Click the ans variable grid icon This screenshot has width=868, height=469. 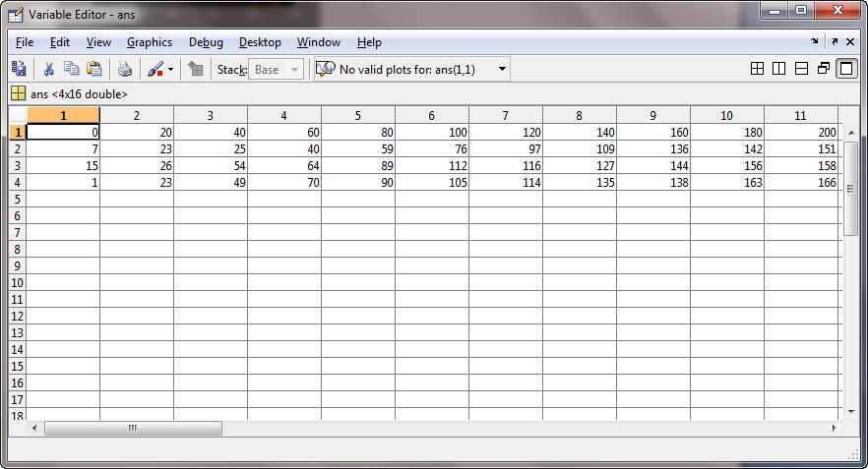(x=19, y=93)
